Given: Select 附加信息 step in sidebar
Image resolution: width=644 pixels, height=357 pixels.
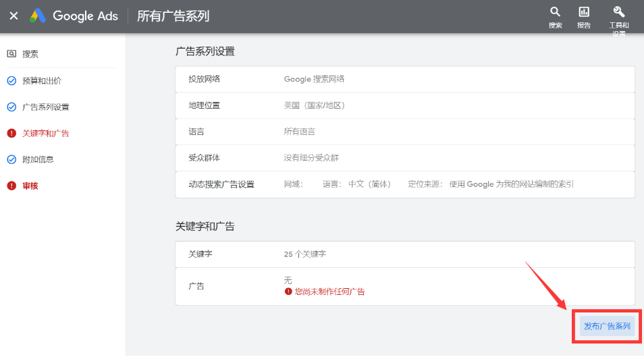Looking at the screenshot, I should click(x=38, y=159).
